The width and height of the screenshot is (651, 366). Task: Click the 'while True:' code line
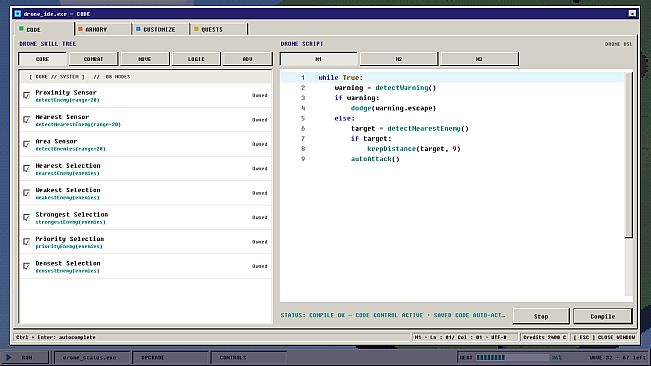(340, 78)
